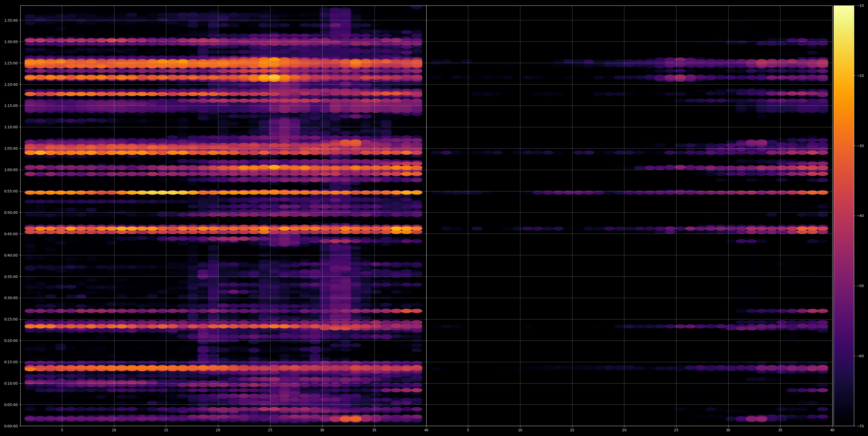
Task: Select the −30 colorbar tick label
Action: tap(860, 146)
